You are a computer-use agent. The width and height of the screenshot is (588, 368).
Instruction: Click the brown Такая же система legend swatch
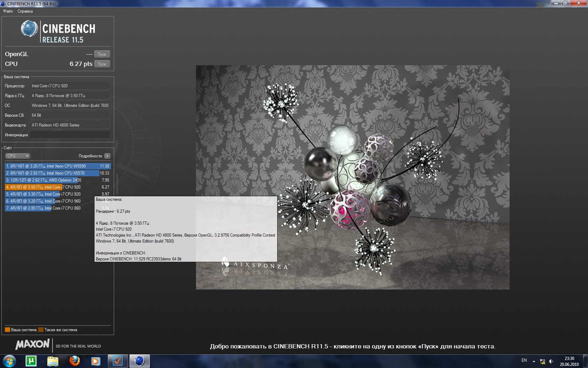click(41, 330)
